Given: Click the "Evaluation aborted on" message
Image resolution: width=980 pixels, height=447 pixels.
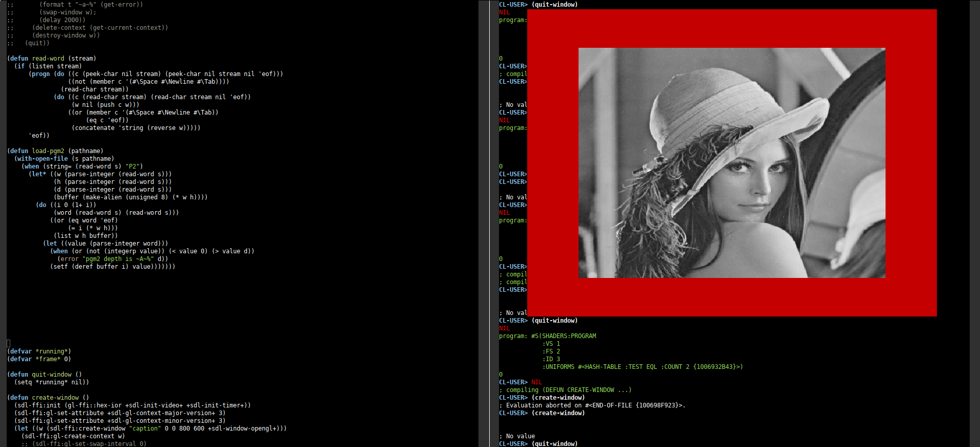Looking at the screenshot, I should [538, 405].
